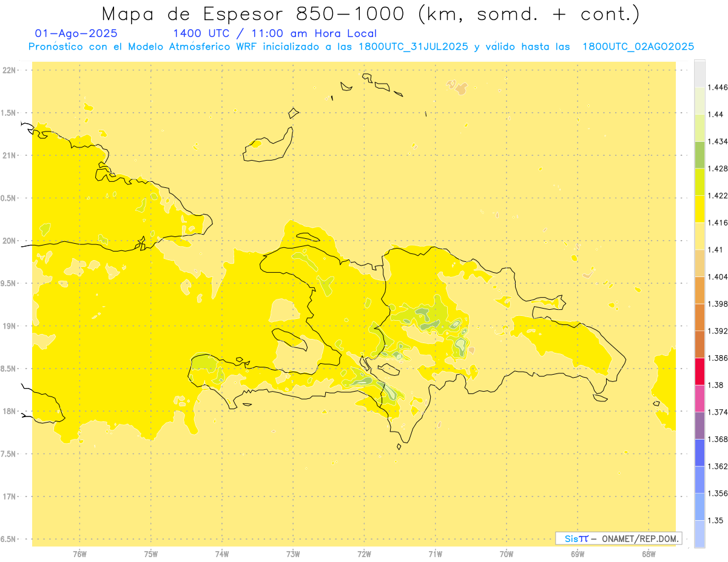Screen dimensions: 728x562
Task: Click the 21N latitude axis label
Action: click(9, 155)
